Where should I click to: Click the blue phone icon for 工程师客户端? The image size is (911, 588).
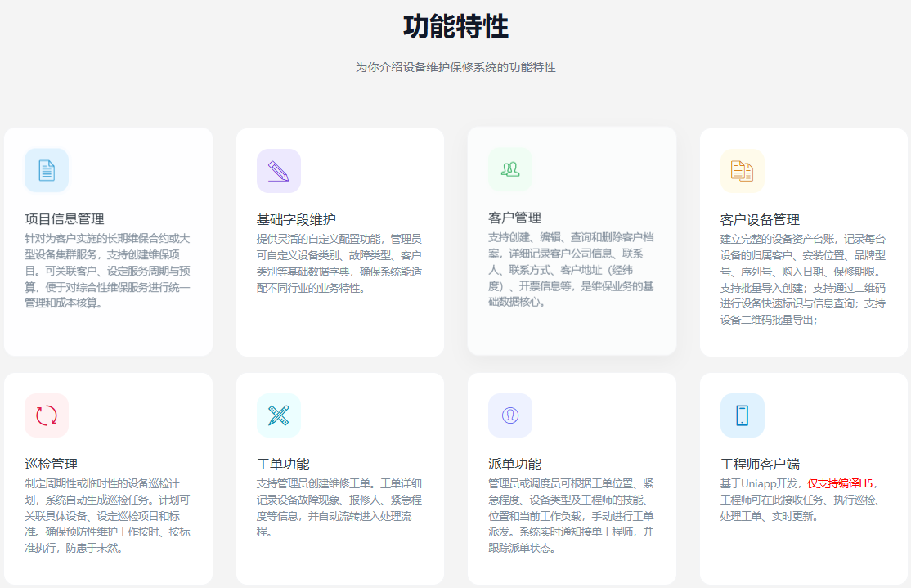743,415
